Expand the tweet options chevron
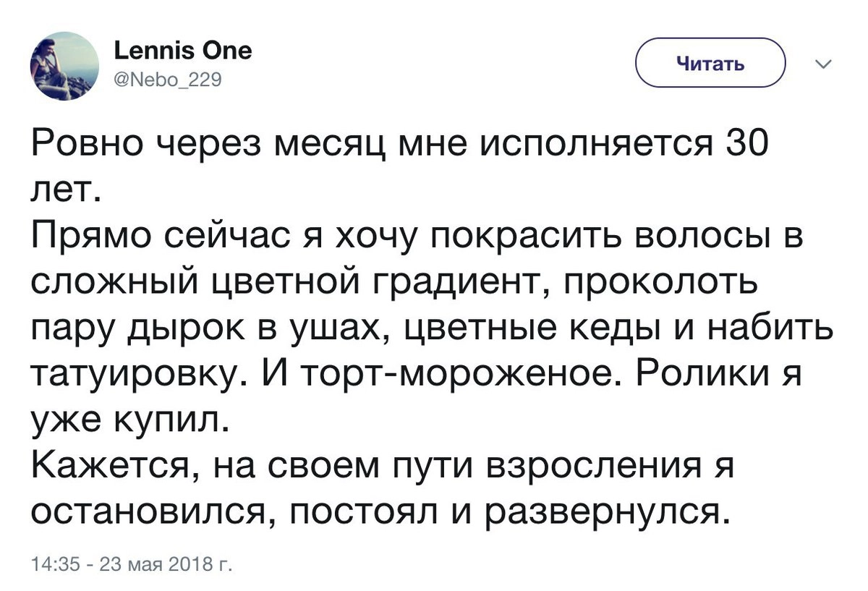 pos(823,65)
